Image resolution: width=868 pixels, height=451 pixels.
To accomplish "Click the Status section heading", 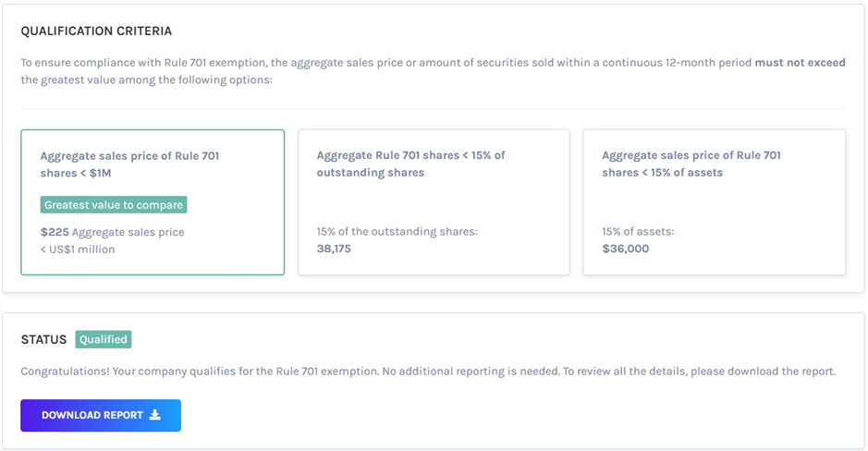I will [x=43, y=339].
